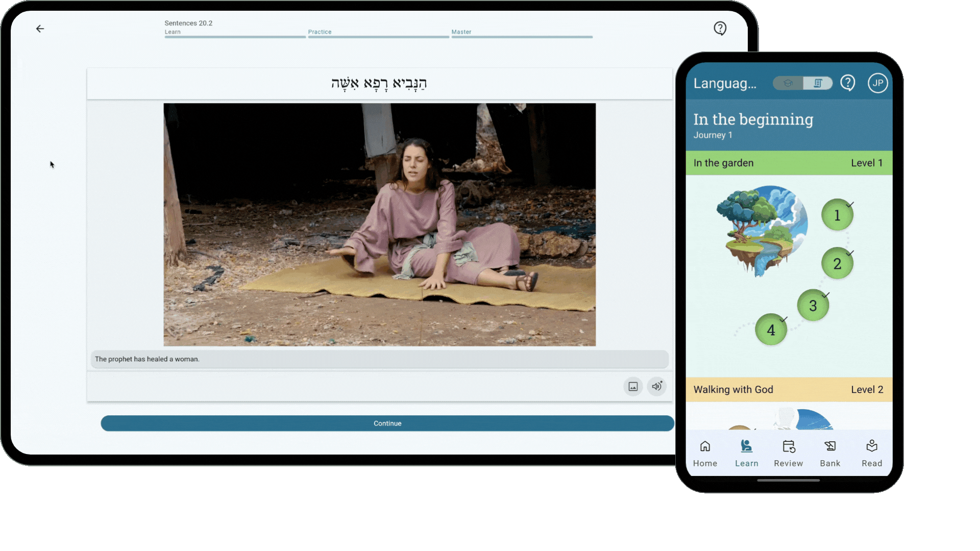
Task: Go to Home tab in phone navigation
Action: (x=705, y=453)
